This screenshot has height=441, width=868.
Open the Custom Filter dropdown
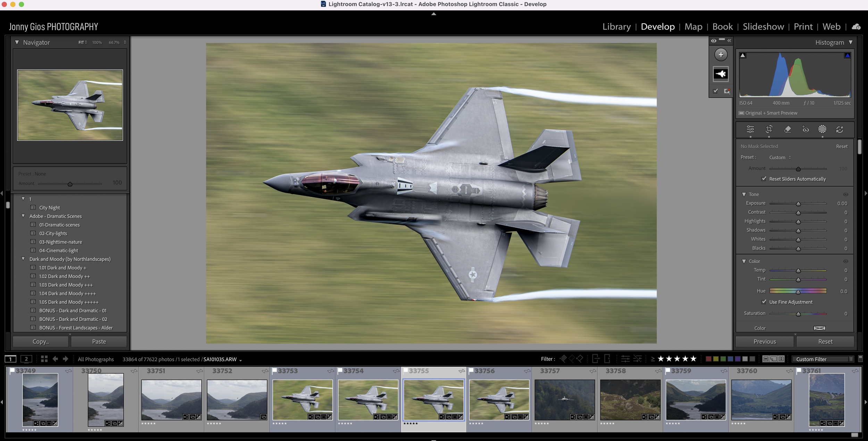tap(822, 359)
